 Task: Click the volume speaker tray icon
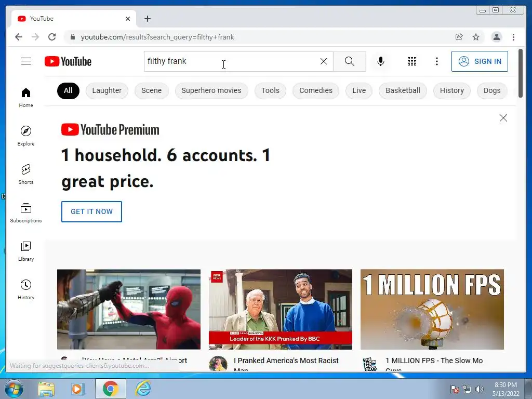coord(479,389)
